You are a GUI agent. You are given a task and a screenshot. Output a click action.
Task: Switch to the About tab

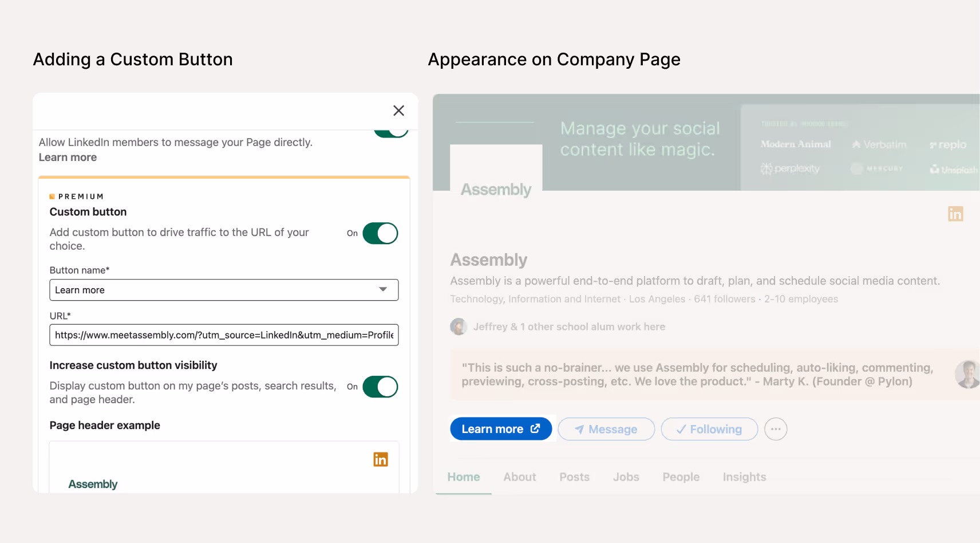point(520,477)
